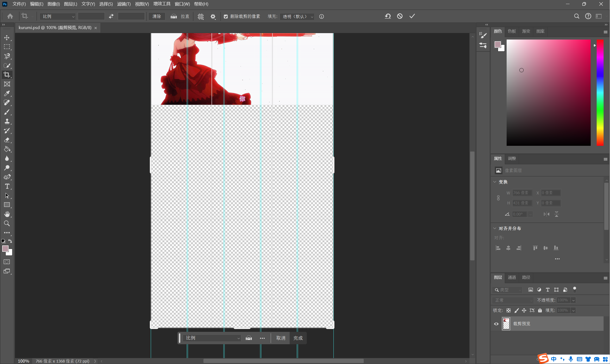Select the Clone Stamp tool

point(7,121)
